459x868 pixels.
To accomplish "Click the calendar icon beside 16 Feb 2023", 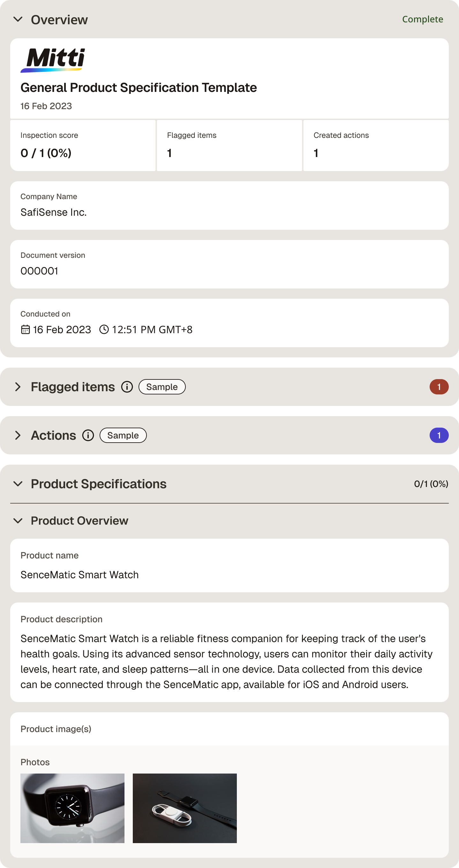I will point(25,329).
